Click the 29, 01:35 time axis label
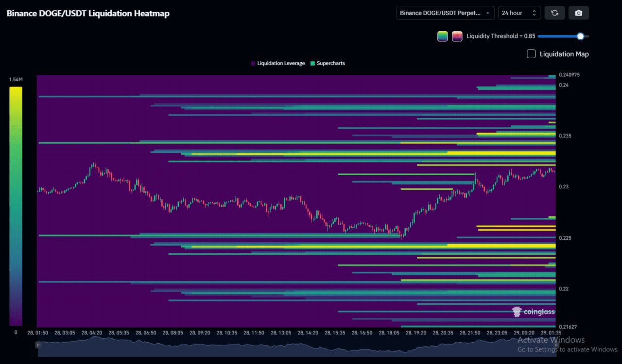 [x=551, y=333]
